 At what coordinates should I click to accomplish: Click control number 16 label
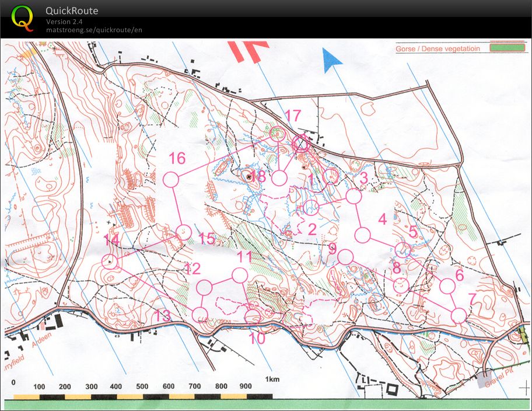pyautogui.click(x=177, y=158)
